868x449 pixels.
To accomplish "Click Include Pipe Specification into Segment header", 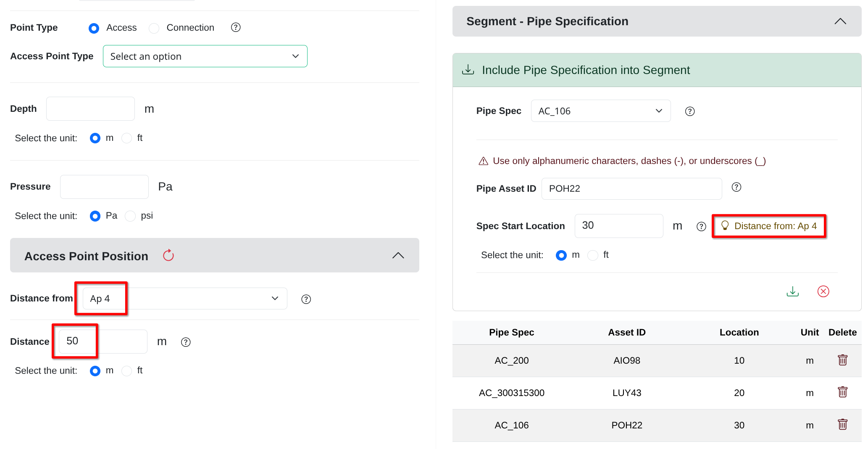I will pos(657,70).
